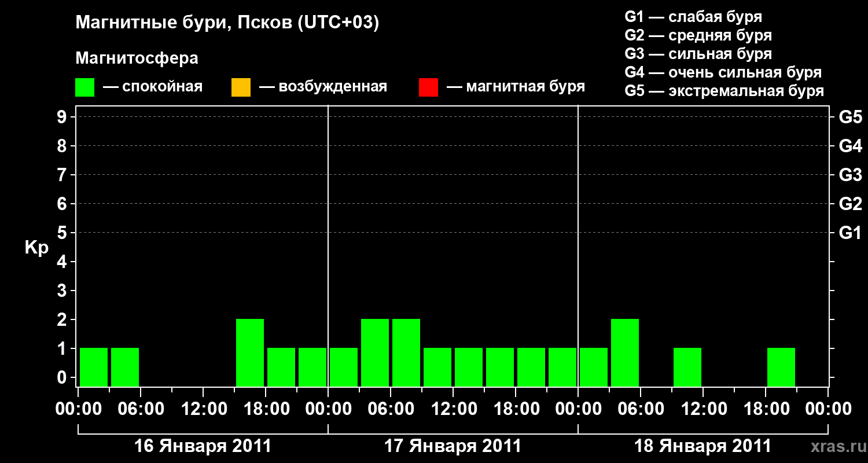Click the '18 Января 2011' date label
868x463 pixels.
703,446
